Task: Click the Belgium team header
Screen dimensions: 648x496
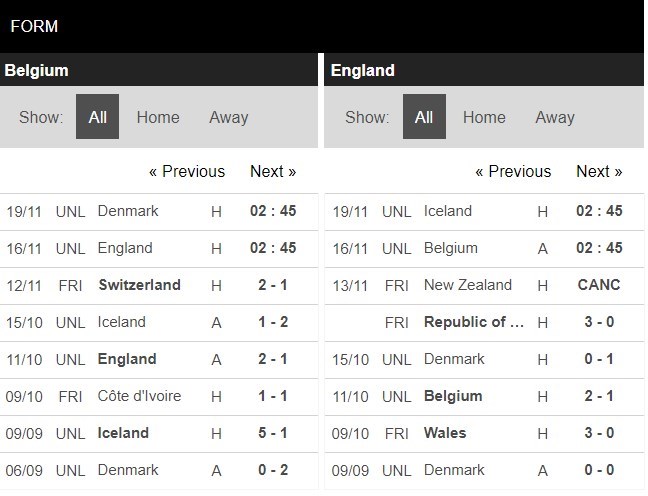Action: click(36, 70)
